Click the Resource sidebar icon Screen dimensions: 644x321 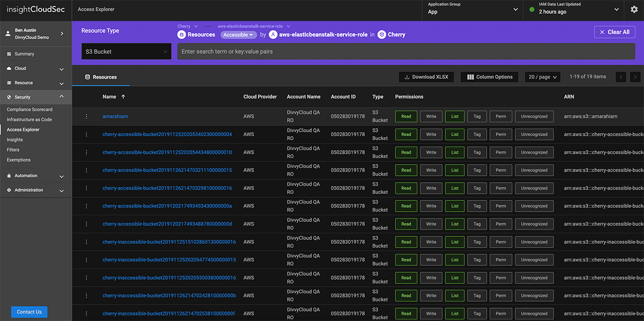pos(9,83)
